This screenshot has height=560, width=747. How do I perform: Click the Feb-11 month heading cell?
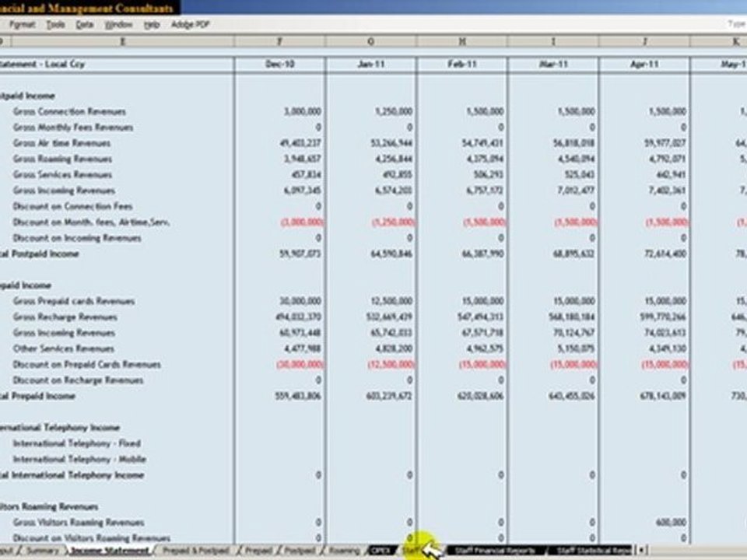(462, 64)
